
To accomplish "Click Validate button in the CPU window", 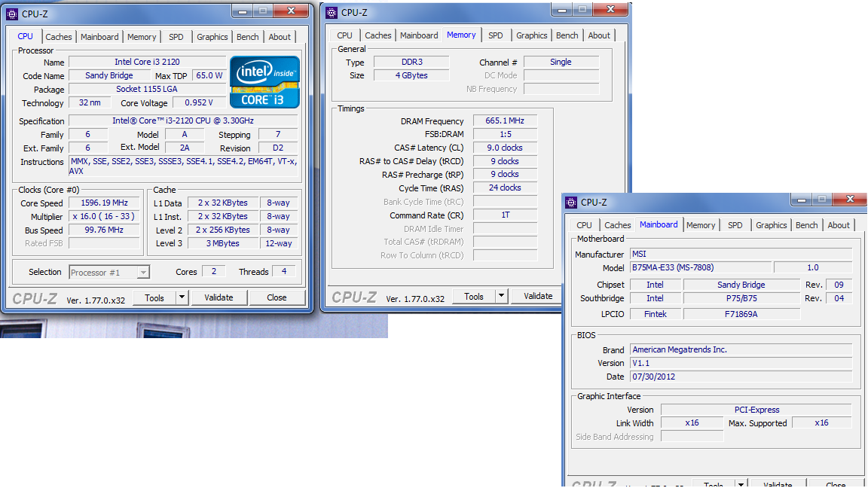I will tap(219, 297).
